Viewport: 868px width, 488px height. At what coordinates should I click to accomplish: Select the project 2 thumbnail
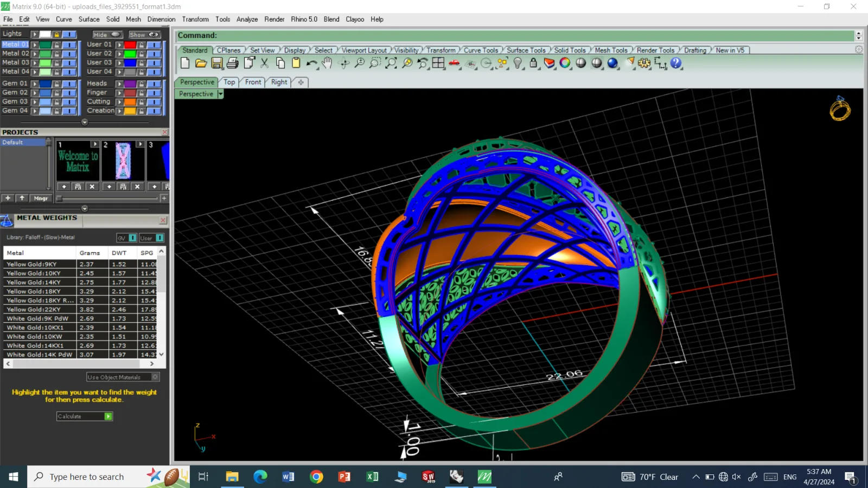(123, 161)
